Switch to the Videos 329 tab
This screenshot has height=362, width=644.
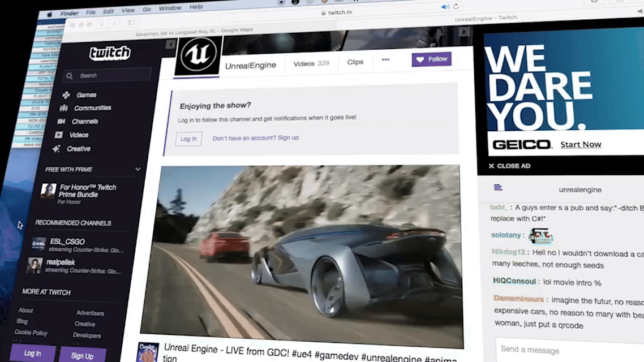pyautogui.click(x=311, y=63)
